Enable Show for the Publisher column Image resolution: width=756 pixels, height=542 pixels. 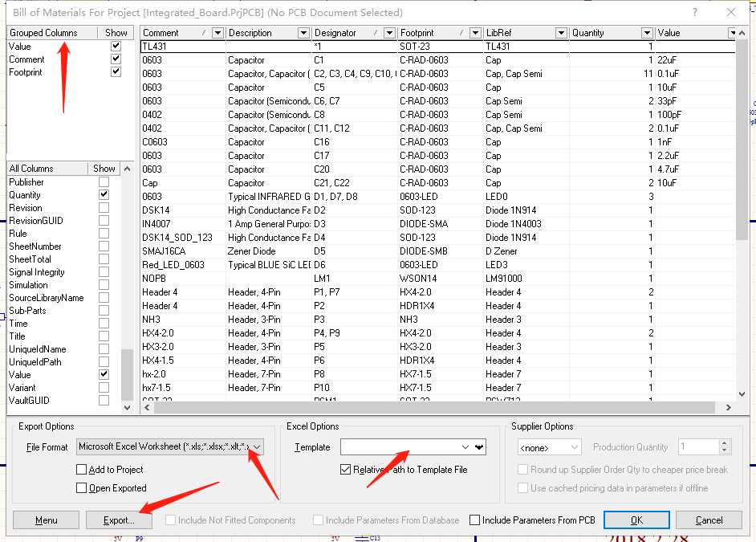[104, 181]
